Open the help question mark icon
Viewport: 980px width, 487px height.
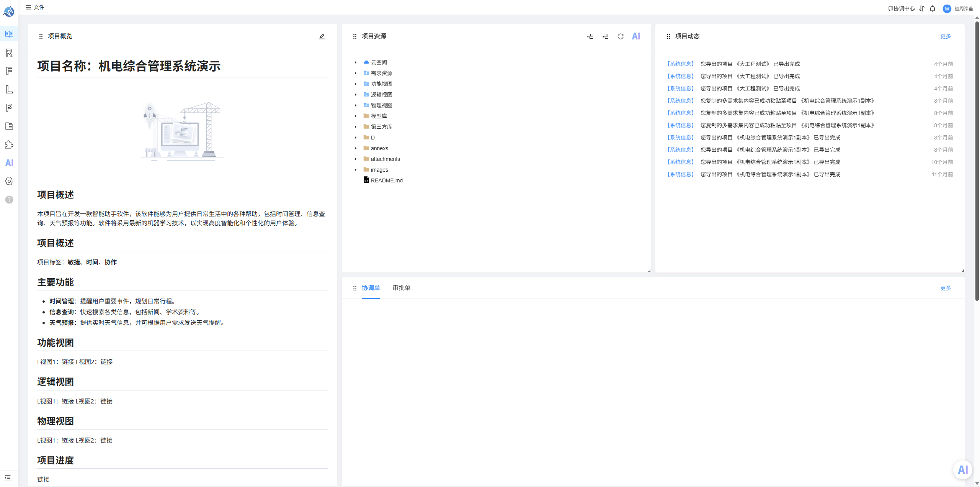[9, 200]
